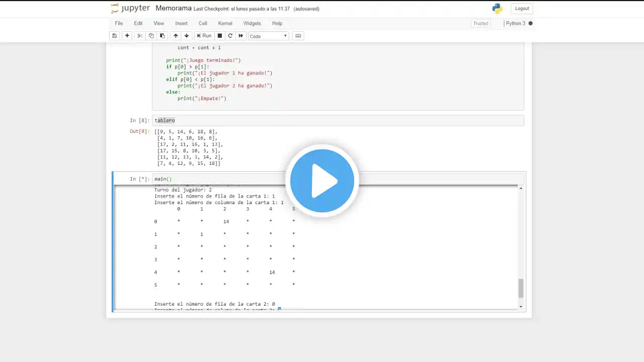644x362 pixels.
Task: Restart the kernel with the circular arrow
Action: (230, 36)
